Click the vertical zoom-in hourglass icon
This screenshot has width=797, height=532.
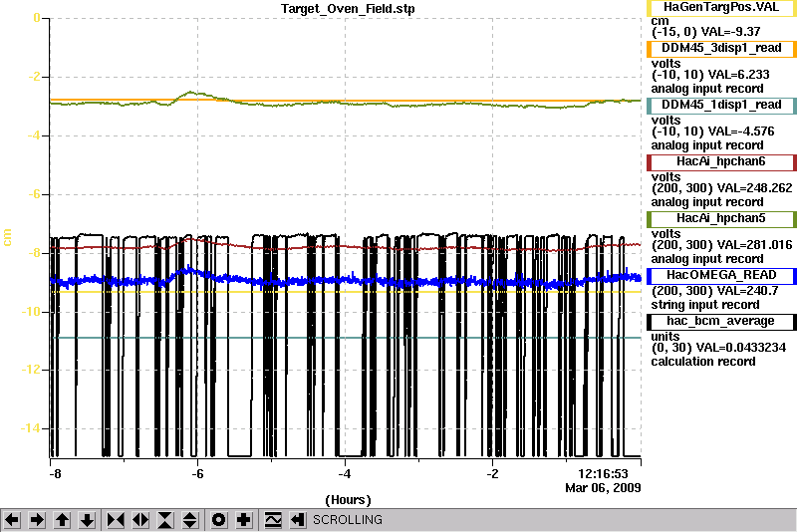click(x=165, y=520)
